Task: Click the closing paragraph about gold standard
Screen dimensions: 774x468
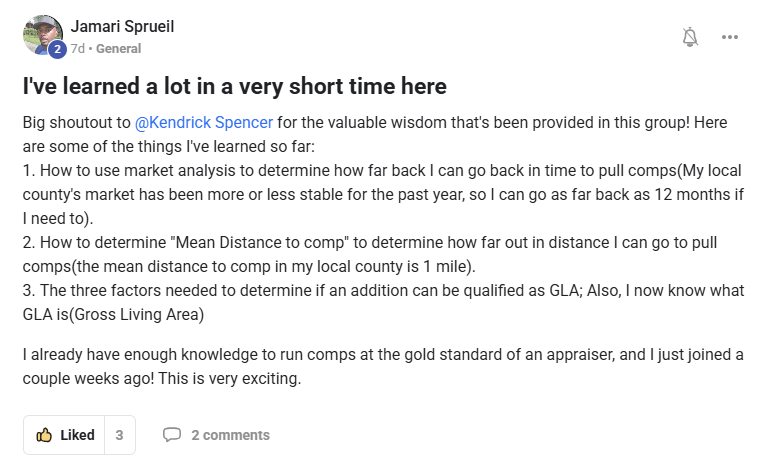Action: point(383,366)
